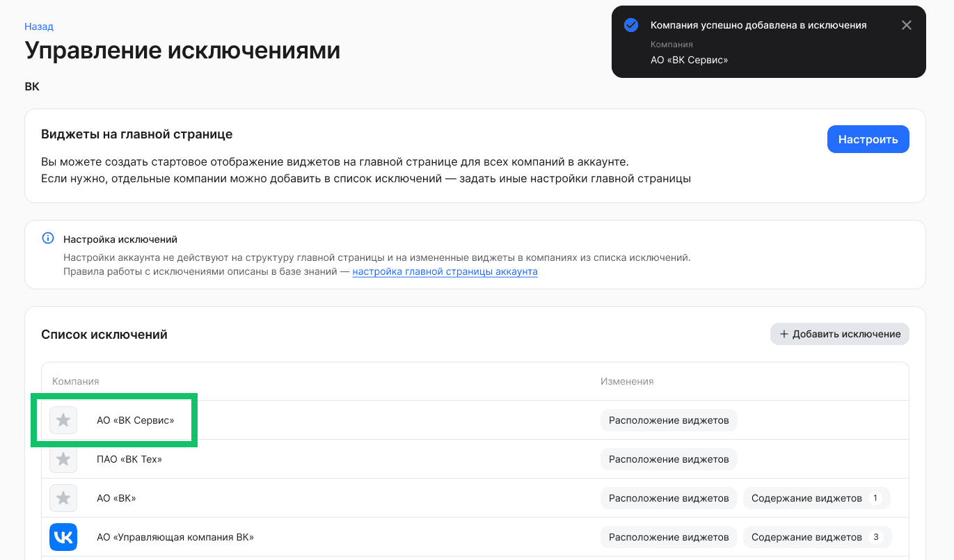The width and height of the screenshot is (954, 560).
Task: Select the star icon next to АО «ВК Сервис»
Action: [63, 420]
